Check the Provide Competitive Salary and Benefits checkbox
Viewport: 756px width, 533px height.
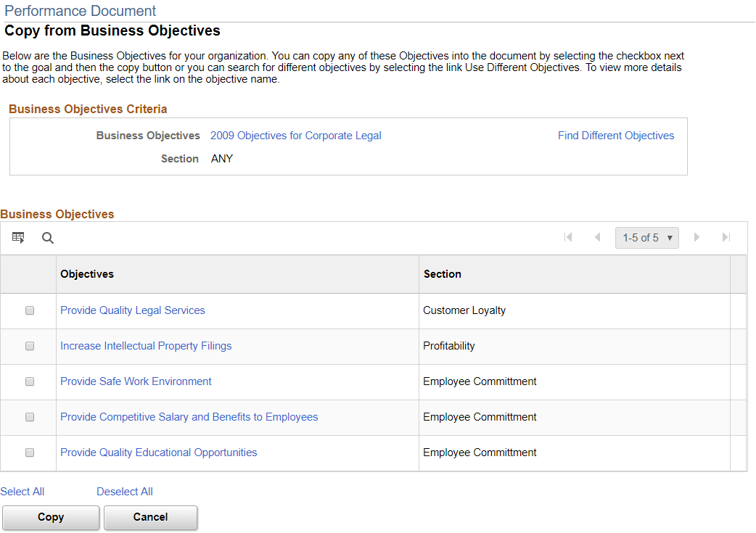29,417
